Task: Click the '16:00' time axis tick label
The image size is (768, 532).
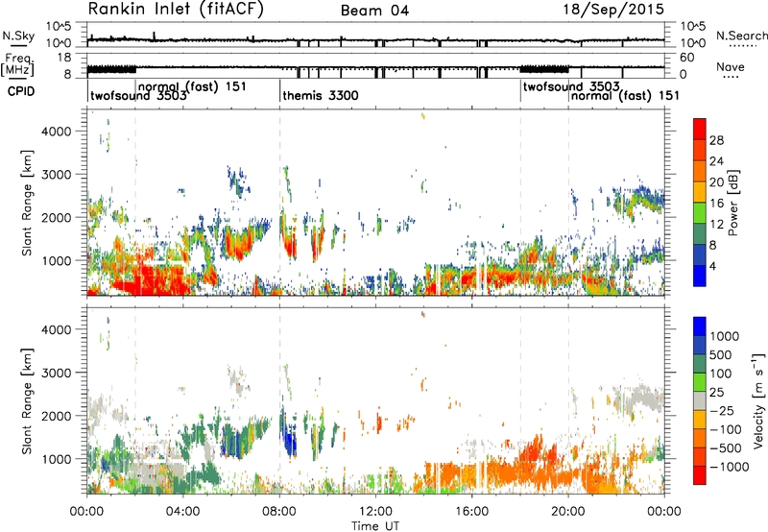Action: pos(471,512)
